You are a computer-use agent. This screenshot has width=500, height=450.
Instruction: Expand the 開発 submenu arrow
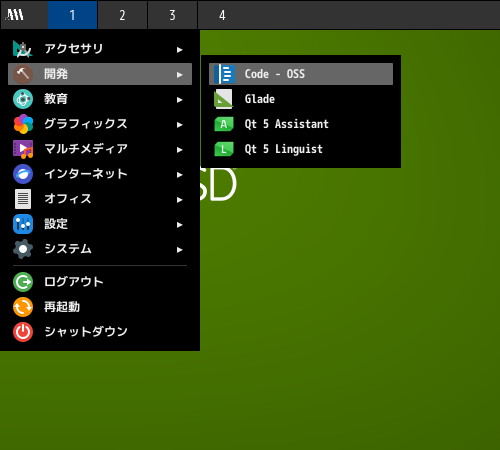point(180,75)
